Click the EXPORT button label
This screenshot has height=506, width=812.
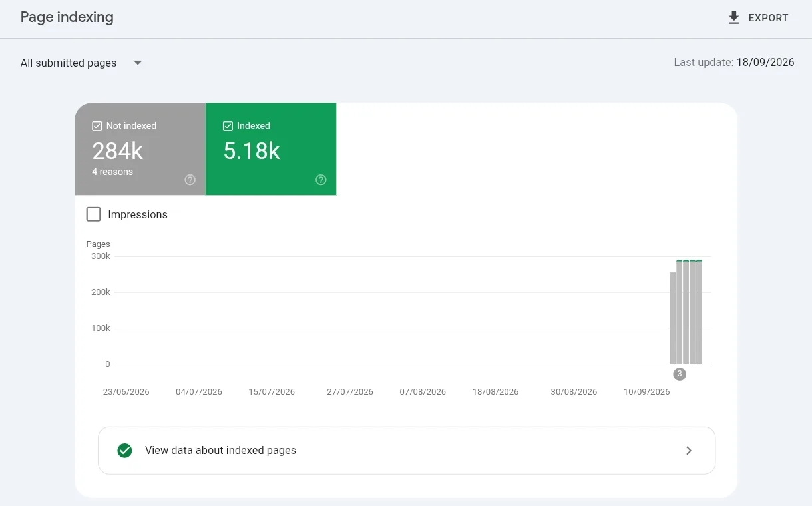tap(768, 18)
